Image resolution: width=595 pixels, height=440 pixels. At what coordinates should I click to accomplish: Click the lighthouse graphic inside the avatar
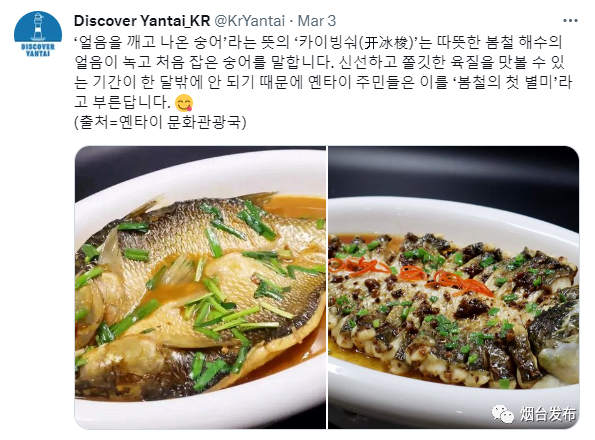click(38, 27)
